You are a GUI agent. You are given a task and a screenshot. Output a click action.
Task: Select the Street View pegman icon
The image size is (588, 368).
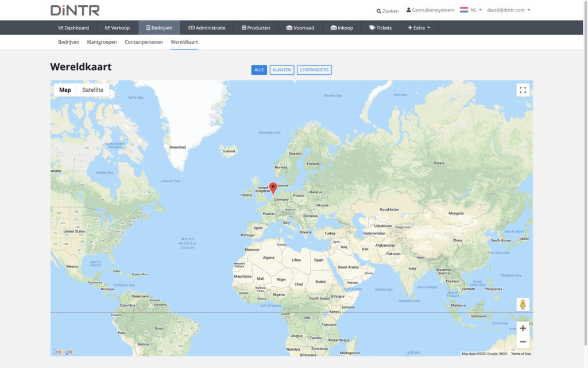click(523, 305)
